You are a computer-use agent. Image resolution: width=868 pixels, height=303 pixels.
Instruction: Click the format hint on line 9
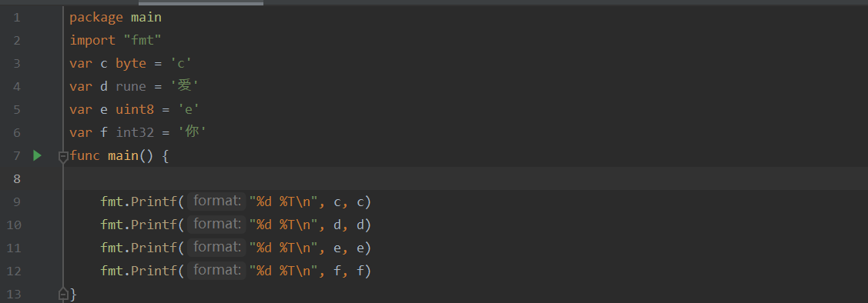tap(216, 201)
